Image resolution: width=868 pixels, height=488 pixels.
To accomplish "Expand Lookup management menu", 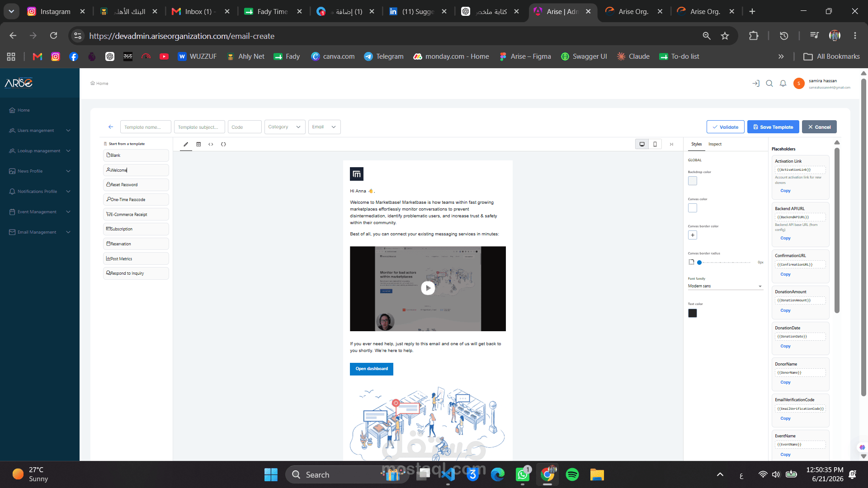I will tap(40, 151).
